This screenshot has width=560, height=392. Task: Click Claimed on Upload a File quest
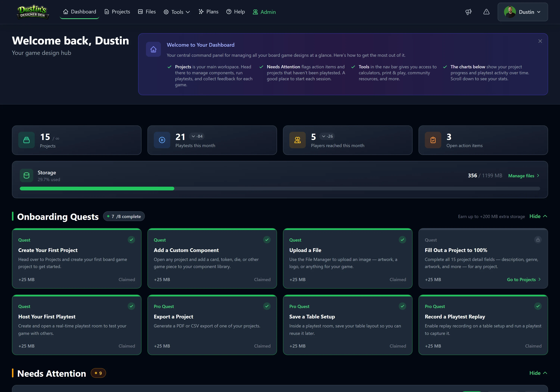pyautogui.click(x=398, y=280)
